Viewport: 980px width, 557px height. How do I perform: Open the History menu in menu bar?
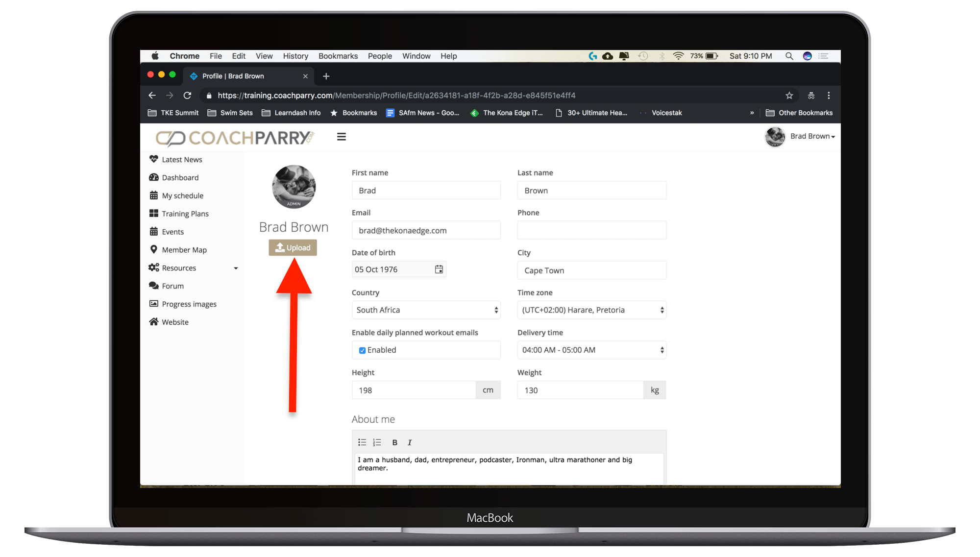295,56
